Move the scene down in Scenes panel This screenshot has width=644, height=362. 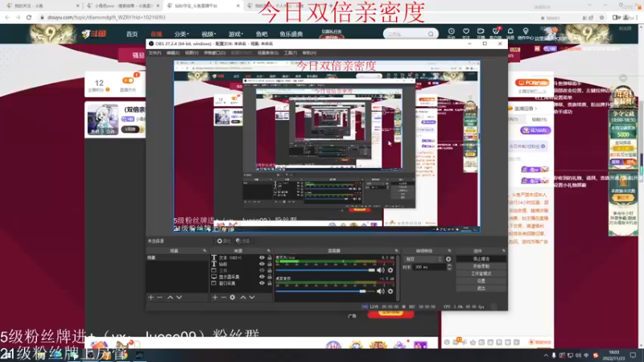click(179, 297)
